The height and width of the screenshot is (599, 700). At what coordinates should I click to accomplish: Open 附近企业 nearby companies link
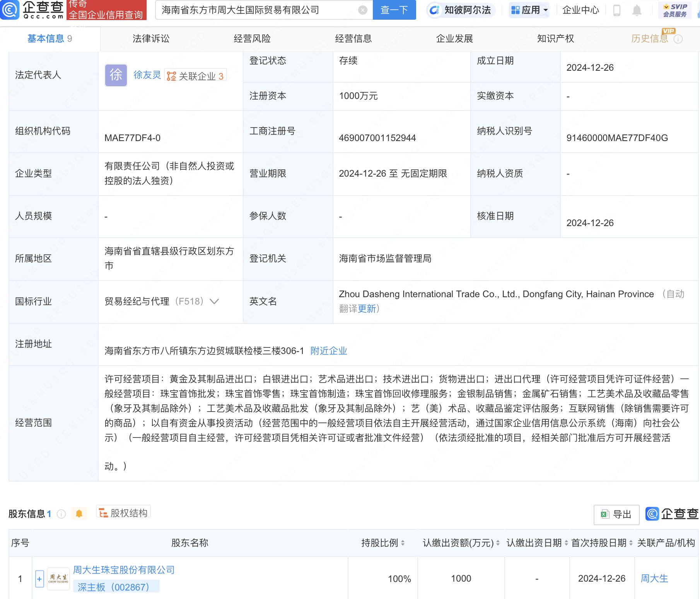tap(329, 351)
